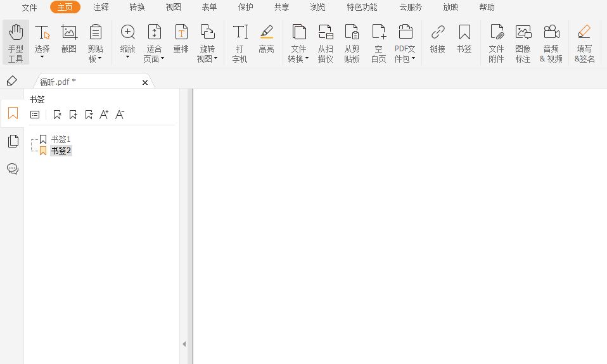The image size is (607, 364).
Task: Switch to the Convert (转换) tab
Action: (x=137, y=8)
